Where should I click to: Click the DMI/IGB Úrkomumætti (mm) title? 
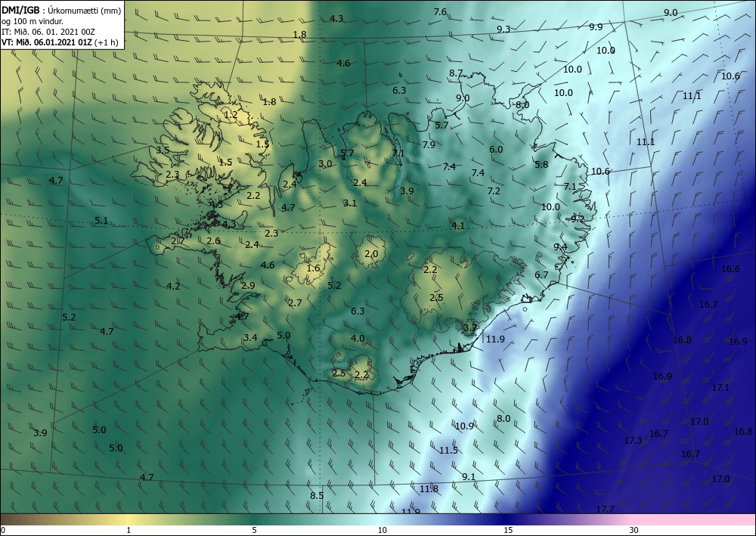[62, 10]
